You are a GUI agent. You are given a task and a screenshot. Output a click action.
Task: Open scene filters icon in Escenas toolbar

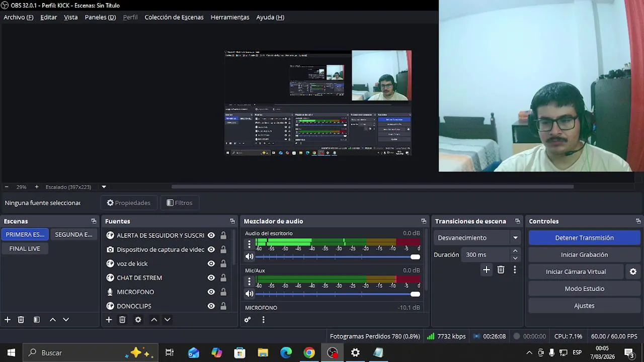tap(37, 320)
